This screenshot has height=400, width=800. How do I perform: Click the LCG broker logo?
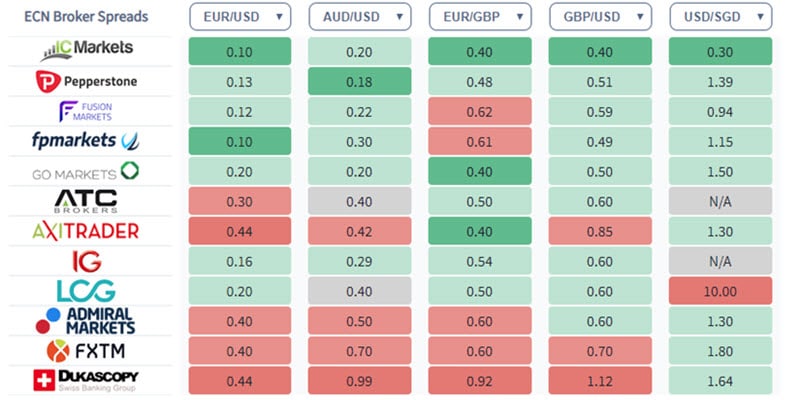click(x=87, y=291)
